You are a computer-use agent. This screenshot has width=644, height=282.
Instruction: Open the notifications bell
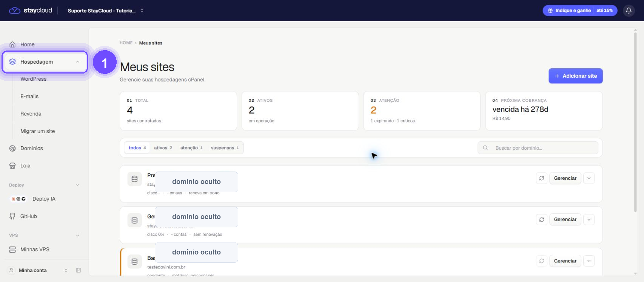[629, 11]
